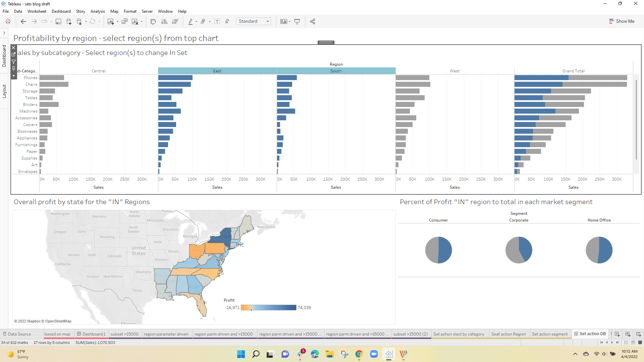Switch to Set action segment tab
Viewport: 644px width, 362px height.
tap(549, 334)
